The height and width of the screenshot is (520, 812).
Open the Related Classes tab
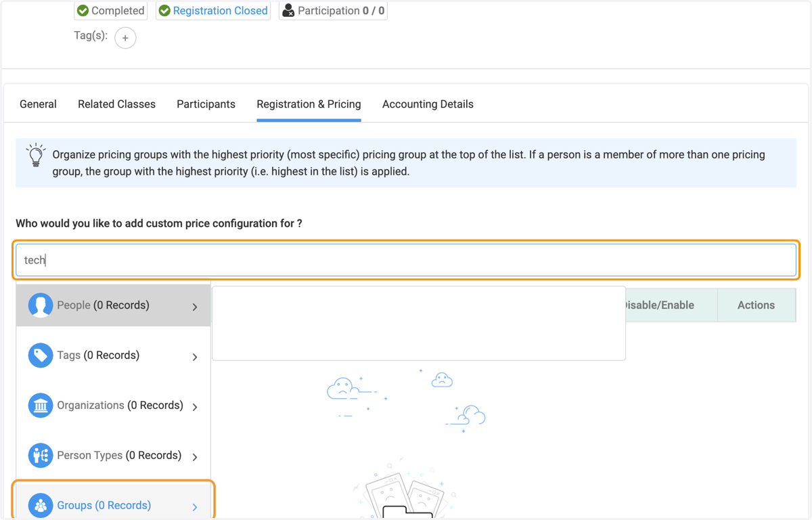point(116,104)
